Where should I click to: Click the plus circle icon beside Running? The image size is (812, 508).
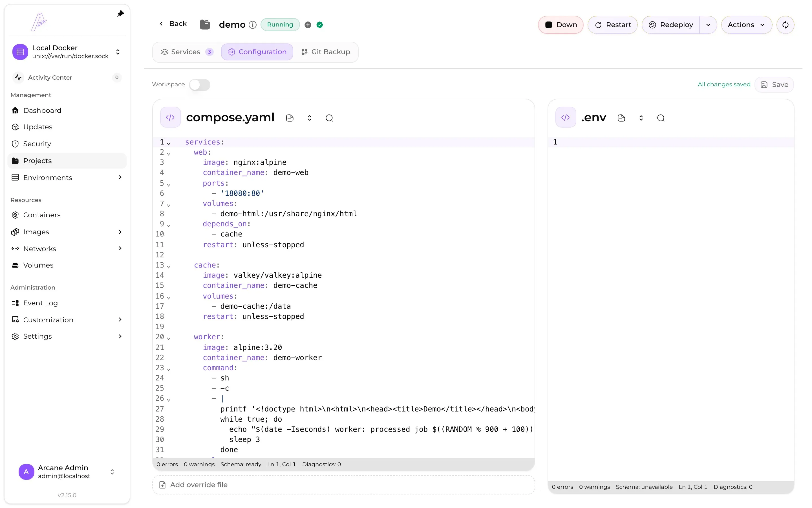coord(308,25)
